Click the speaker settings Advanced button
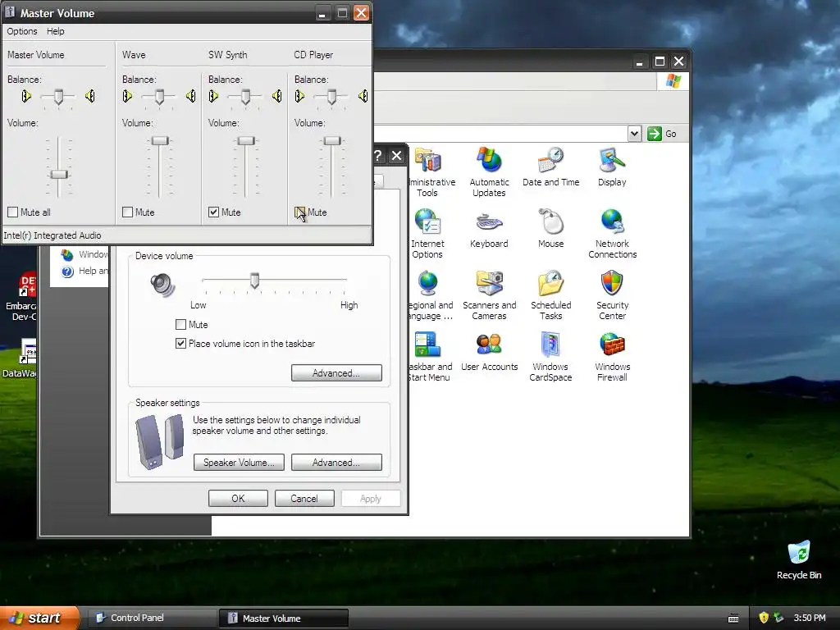Viewport: 840px width, 630px height. coord(336,463)
